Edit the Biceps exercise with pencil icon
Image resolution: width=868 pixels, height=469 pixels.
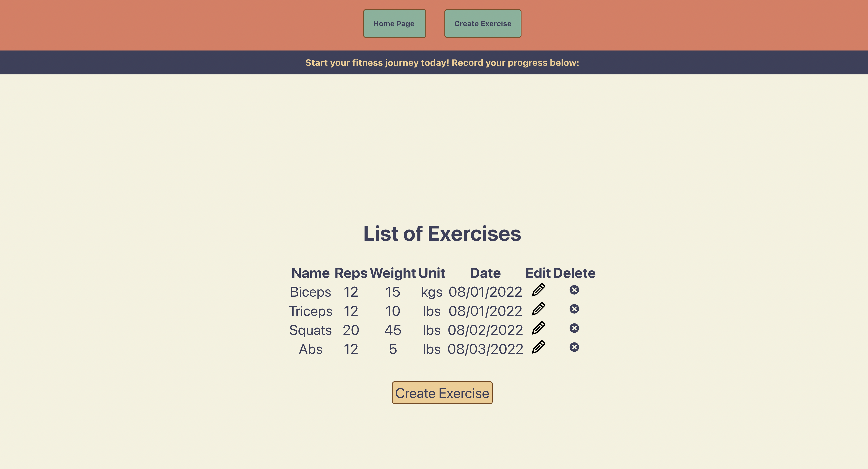(x=538, y=290)
